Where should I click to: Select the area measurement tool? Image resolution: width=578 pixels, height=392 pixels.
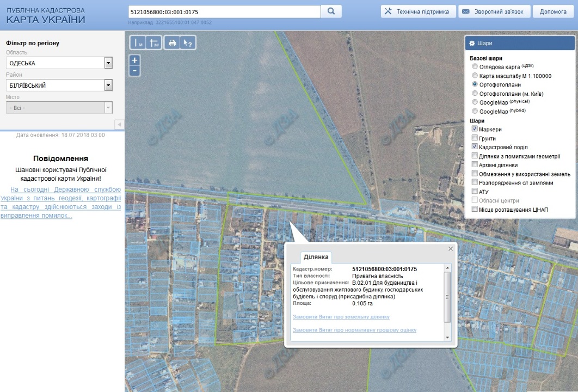tap(154, 43)
